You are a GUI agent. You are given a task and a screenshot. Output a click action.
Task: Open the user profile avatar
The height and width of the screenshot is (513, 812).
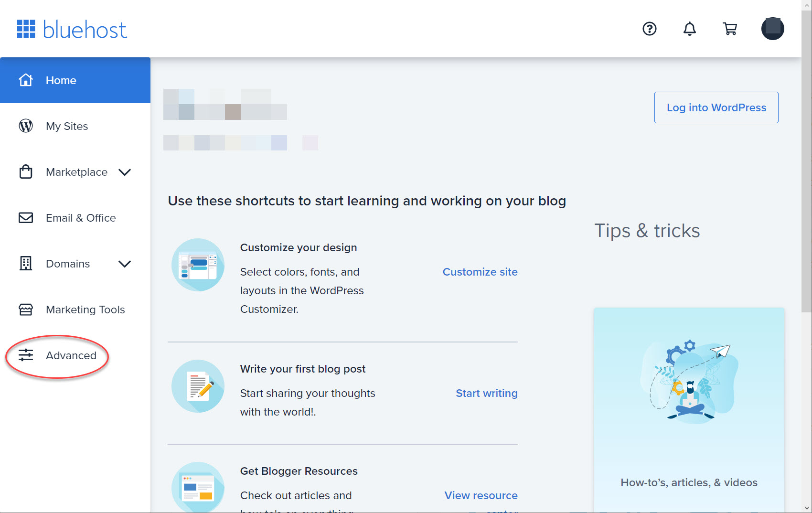tap(773, 29)
